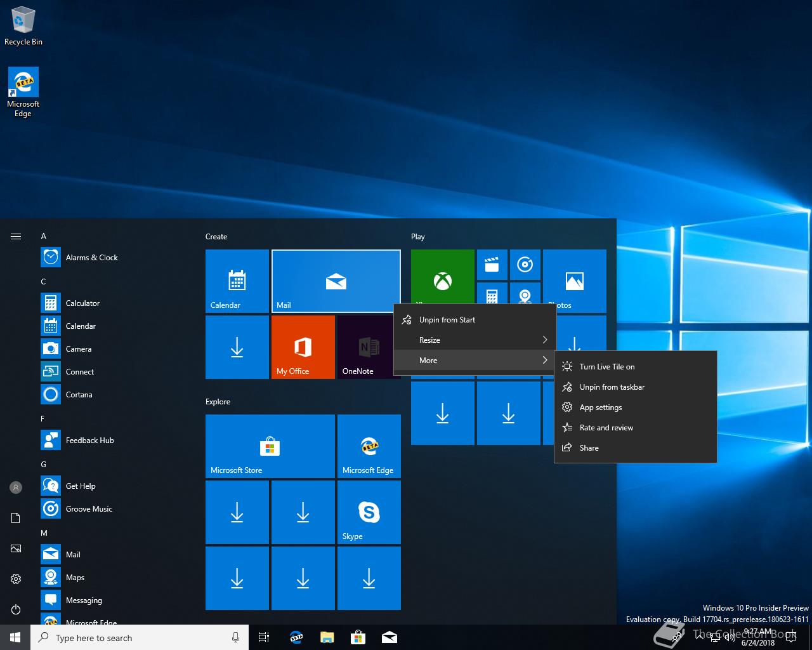Open the Calendar tile

click(237, 281)
